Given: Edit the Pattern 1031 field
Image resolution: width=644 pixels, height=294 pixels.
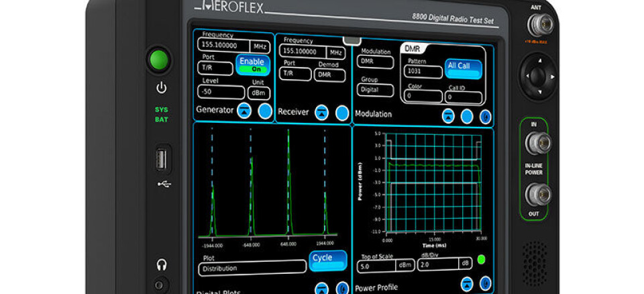Looking at the screenshot, I should (x=423, y=71).
